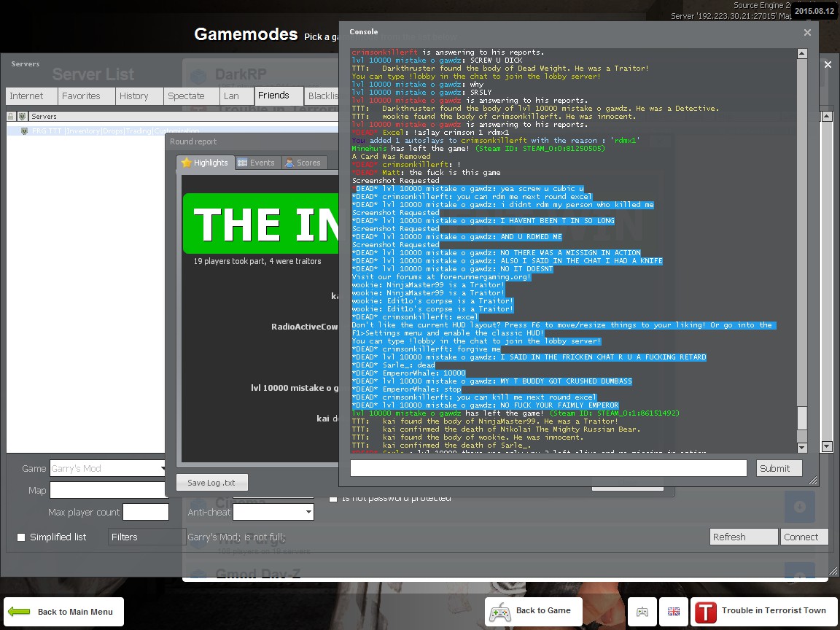
Task: Submit the console command
Action: tap(779, 468)
